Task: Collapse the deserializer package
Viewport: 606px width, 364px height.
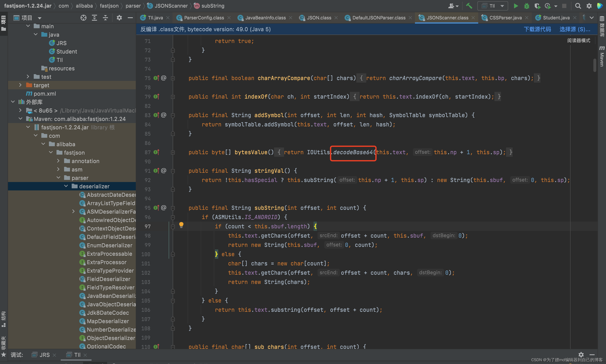Action: (x=66, y=186)
